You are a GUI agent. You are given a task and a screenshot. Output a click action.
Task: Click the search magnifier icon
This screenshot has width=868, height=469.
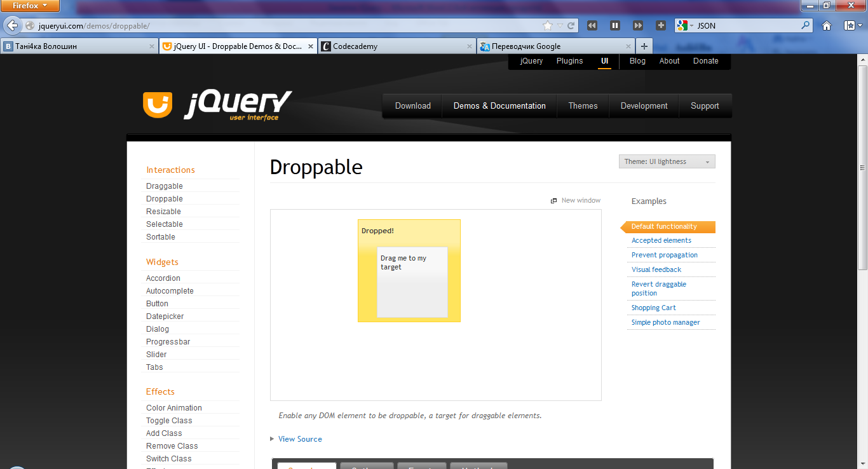806,25
